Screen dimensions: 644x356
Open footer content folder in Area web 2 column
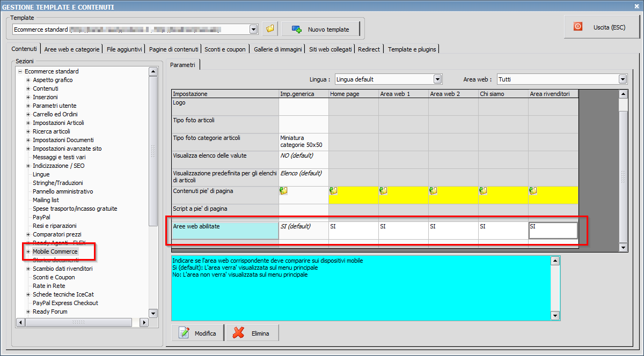433,190
